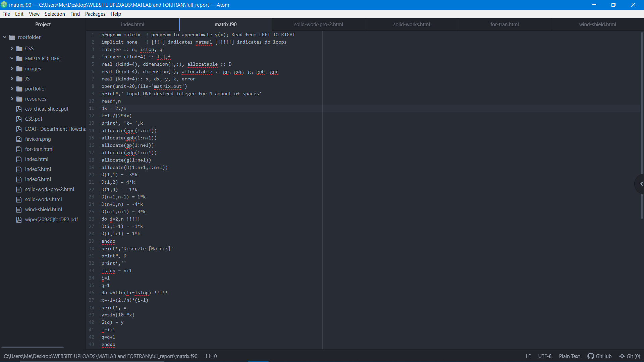The image size is (644, 362).
Task: Click line number 20 in the gutter
Action: (92, 175)
